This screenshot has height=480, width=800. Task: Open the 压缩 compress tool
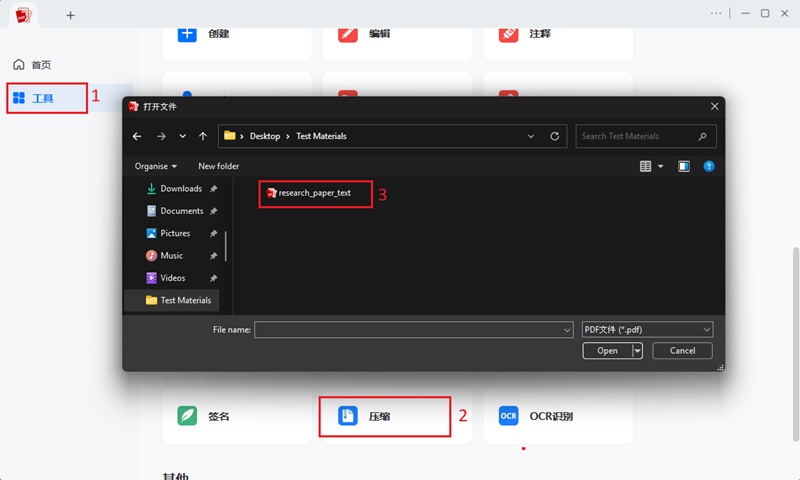tap(397, 416)
